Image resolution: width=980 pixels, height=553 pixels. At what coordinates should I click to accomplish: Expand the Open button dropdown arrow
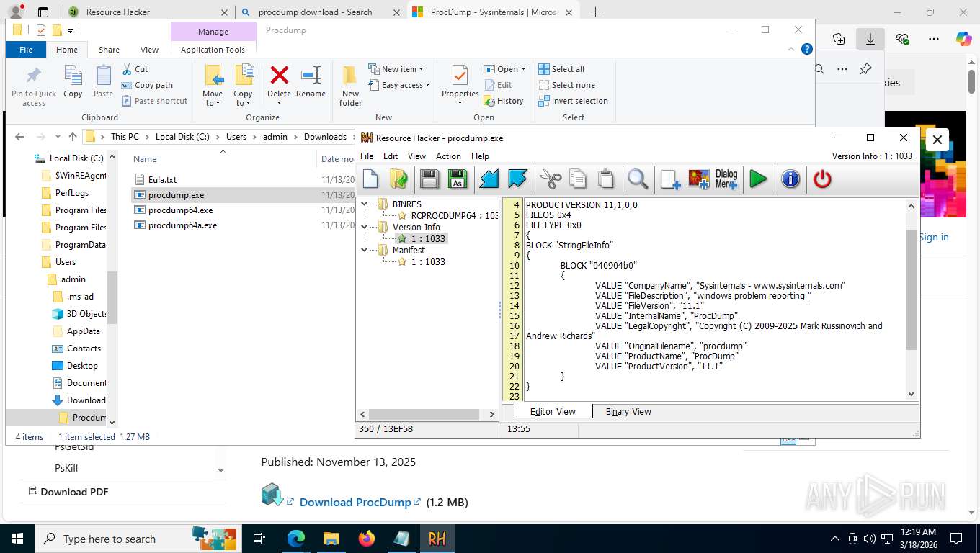coord(523,69)
